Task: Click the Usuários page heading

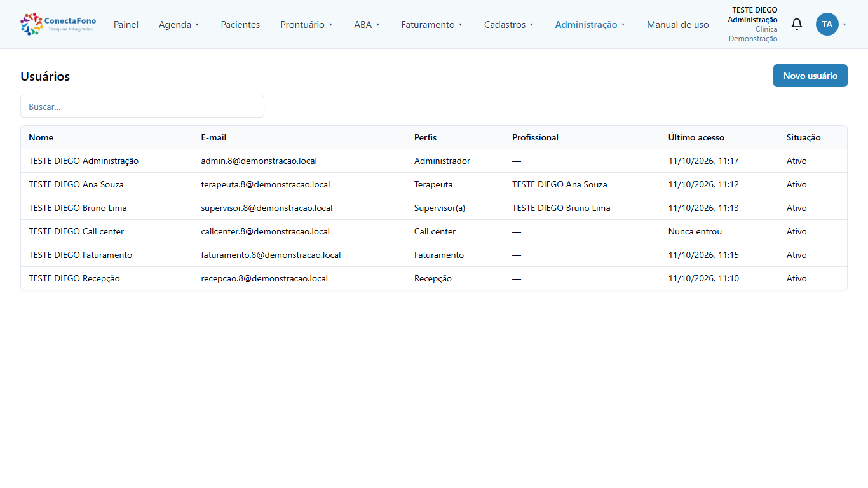Action: pyautogui.click(x=45, y=76)
